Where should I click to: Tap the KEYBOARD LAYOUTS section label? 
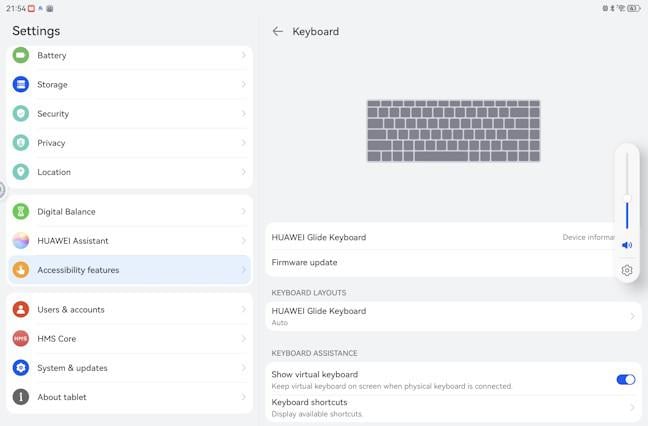coord(309,293)
